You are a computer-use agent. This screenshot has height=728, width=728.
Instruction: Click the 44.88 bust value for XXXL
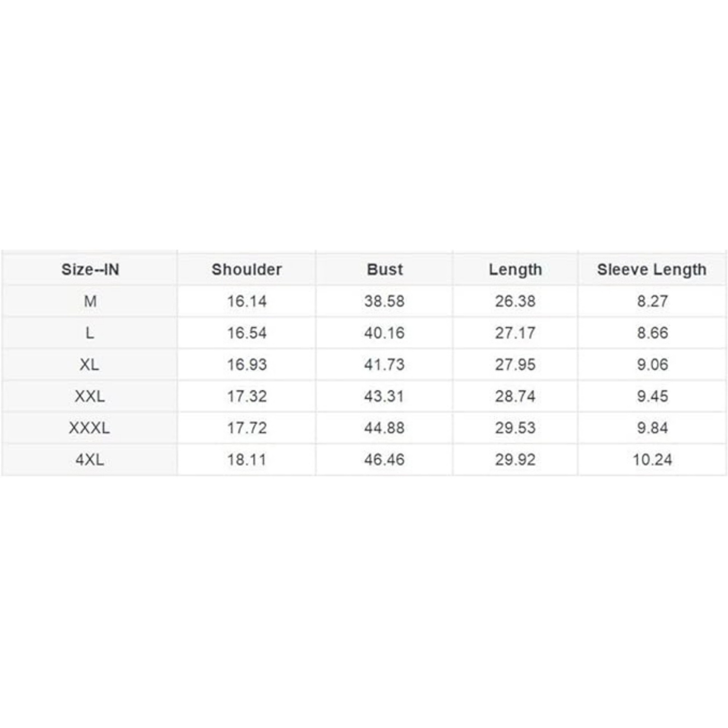point(384,428)
